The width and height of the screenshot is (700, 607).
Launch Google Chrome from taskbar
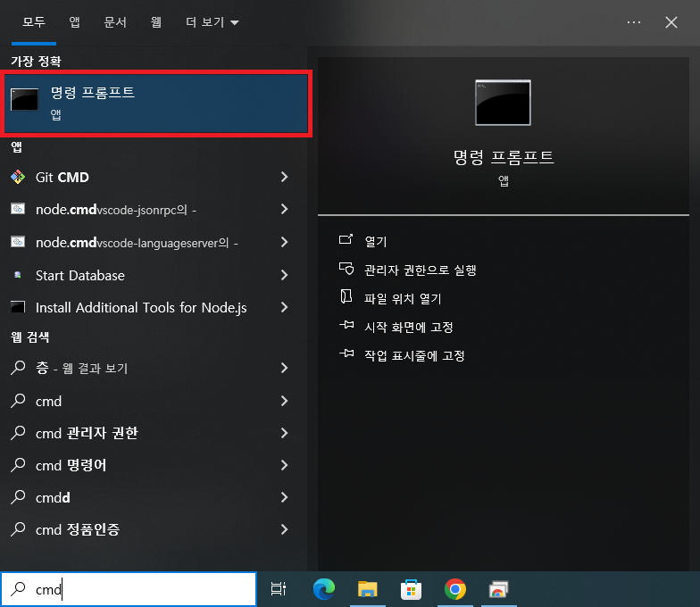pyautogui.click(x=455, y=589)
